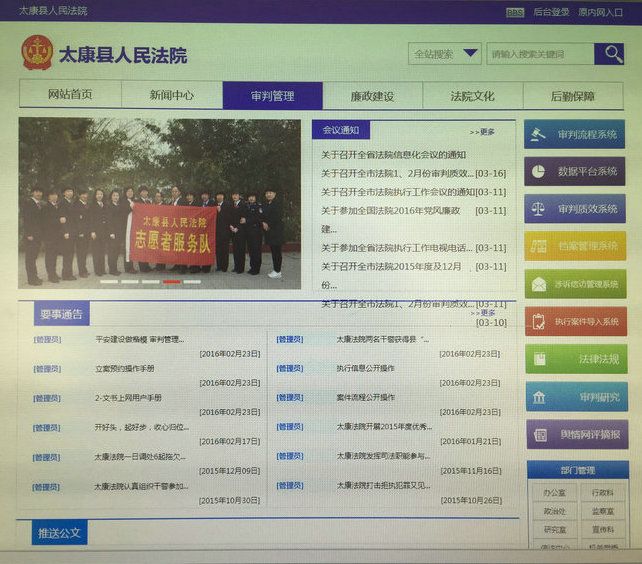Screen dimensions: 642x564
Task: Open >>更多 in the 会议通知 panel
Action: (x=482, y=132)
